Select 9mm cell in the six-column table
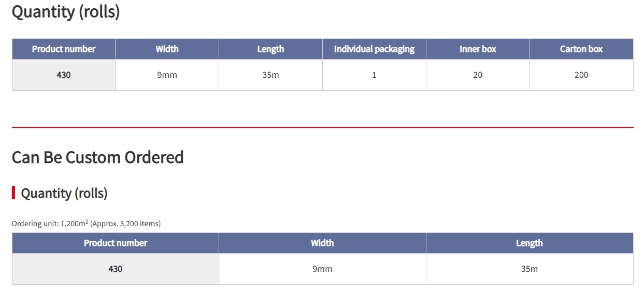644x290 pixels. 167,75
